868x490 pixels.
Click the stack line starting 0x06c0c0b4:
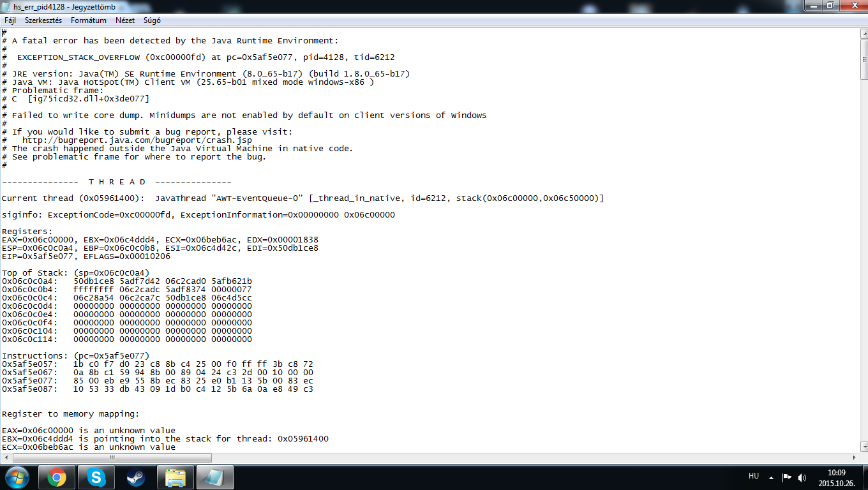click(127, 290)
